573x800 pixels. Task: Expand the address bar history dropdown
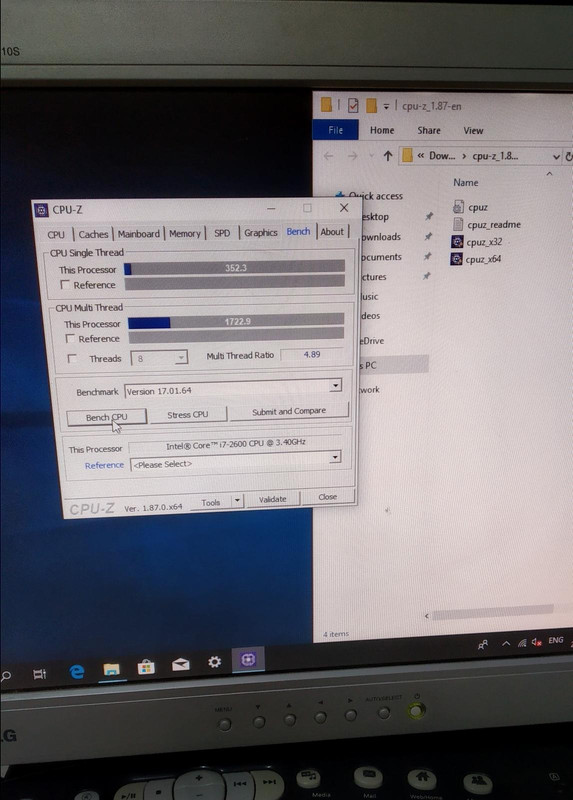556,157
